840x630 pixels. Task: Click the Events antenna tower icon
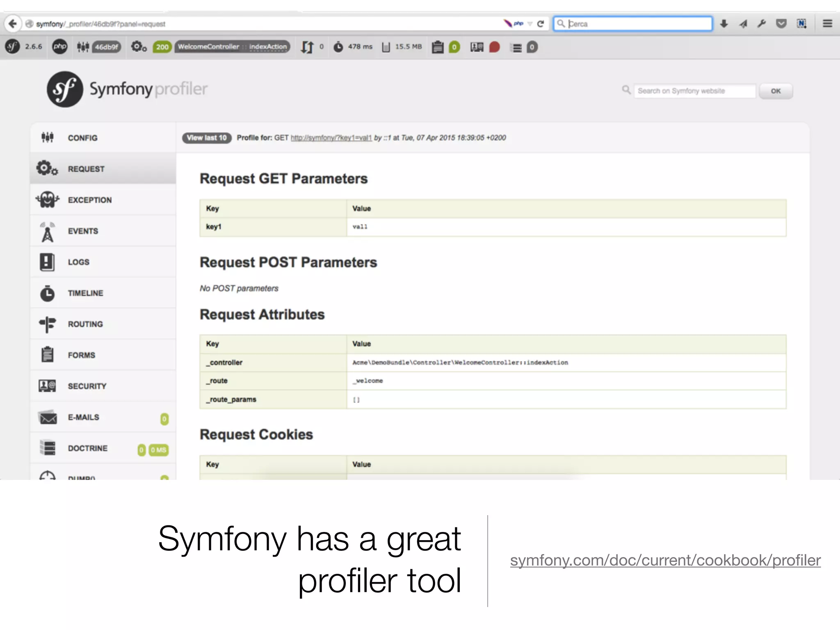pos(47,232)
